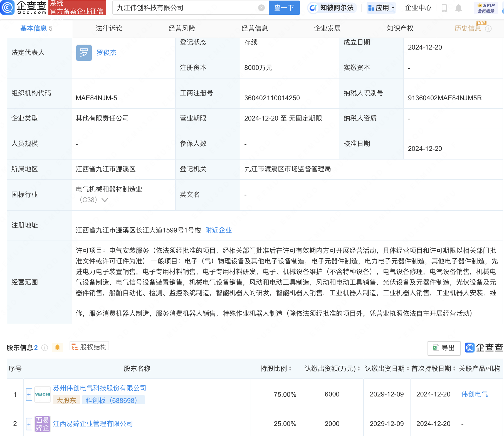
Task: Click the 查一下 search button
Action: tap(284, 8)
